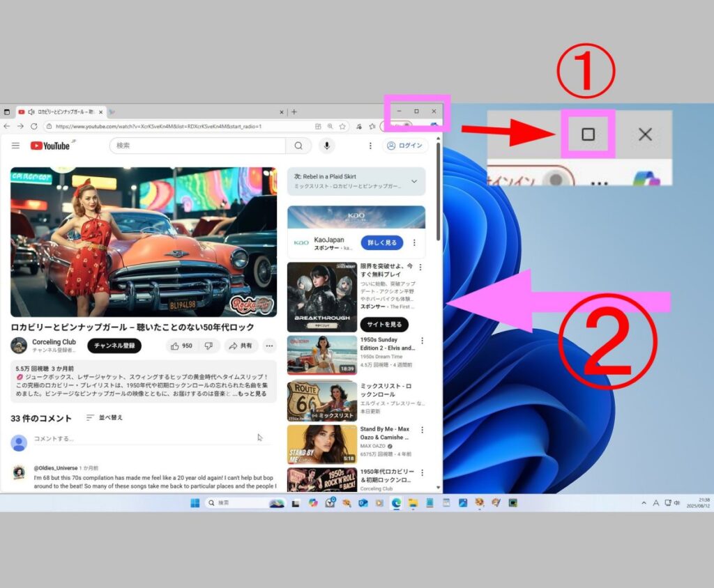714x588 pixels.
Task: Reload the YouTube page
Action: [34, 126]
